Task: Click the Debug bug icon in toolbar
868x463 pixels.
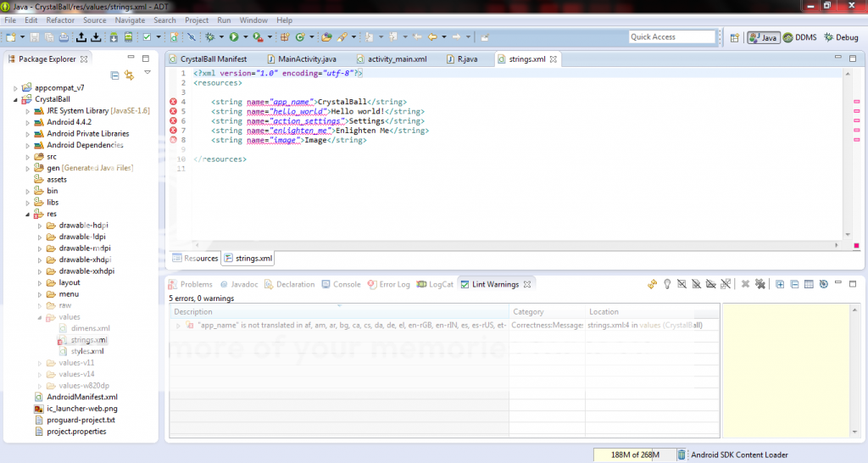Action: coord(209,37)
